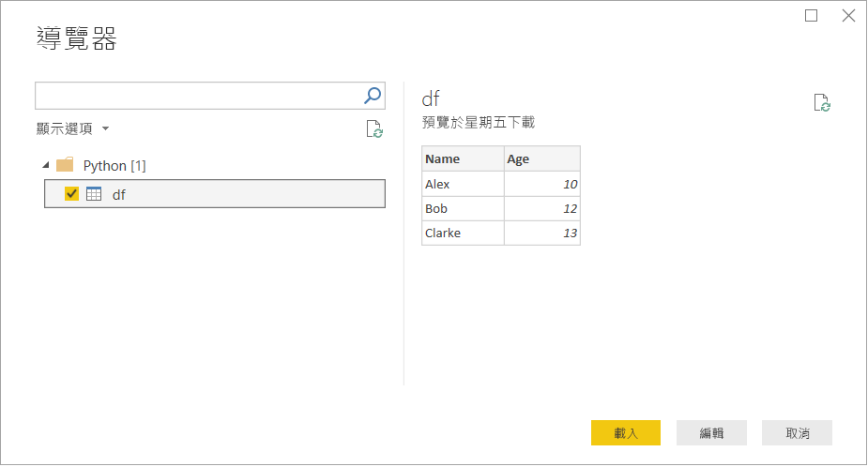The height and width of the screenshot is (467, 868).
Task: Click the 取消 cancel button
Action: 797,432
